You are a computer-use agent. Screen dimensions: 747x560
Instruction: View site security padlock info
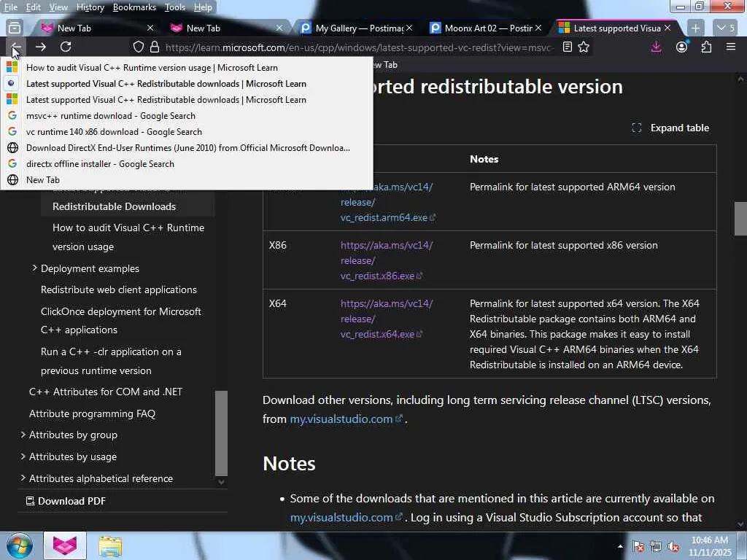tap(155, 47)
